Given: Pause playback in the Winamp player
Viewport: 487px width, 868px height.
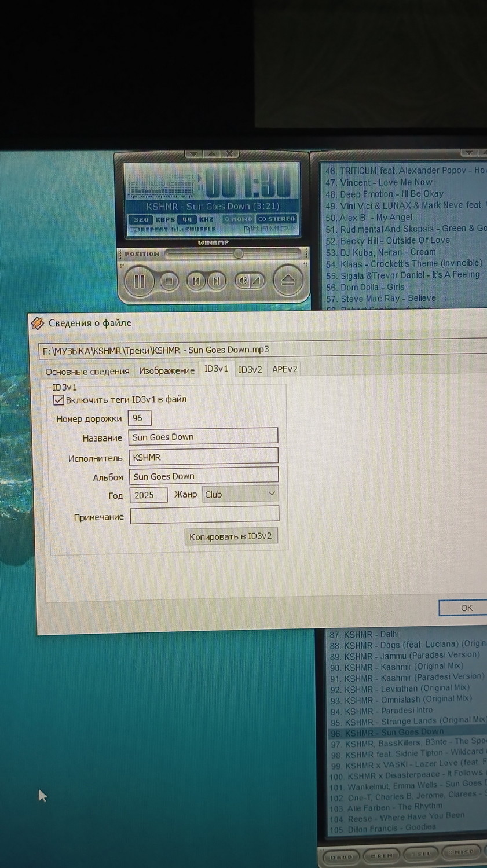Looking at the screenshot, I should click(140, 282).
